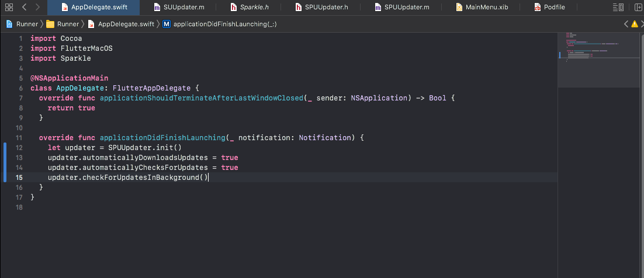Go forward with the right arrow

(37, 7)
